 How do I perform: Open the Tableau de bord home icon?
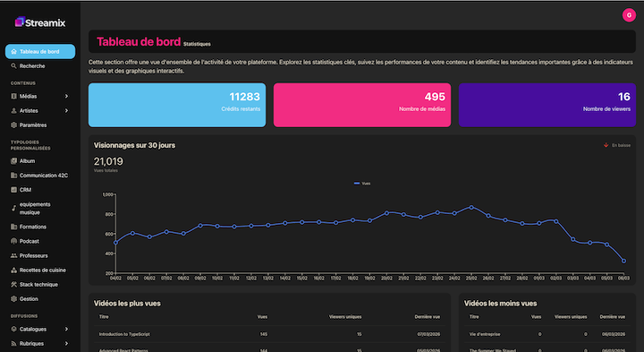[14, 51]
